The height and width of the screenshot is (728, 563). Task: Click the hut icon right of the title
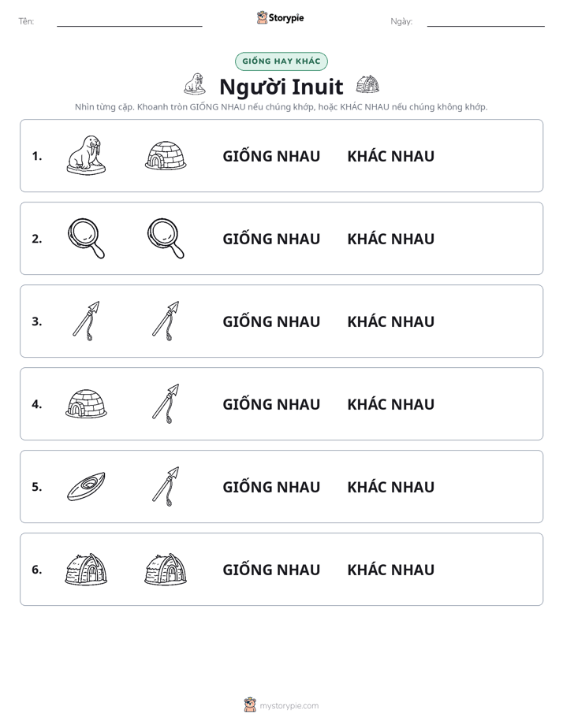pos(367,84)
